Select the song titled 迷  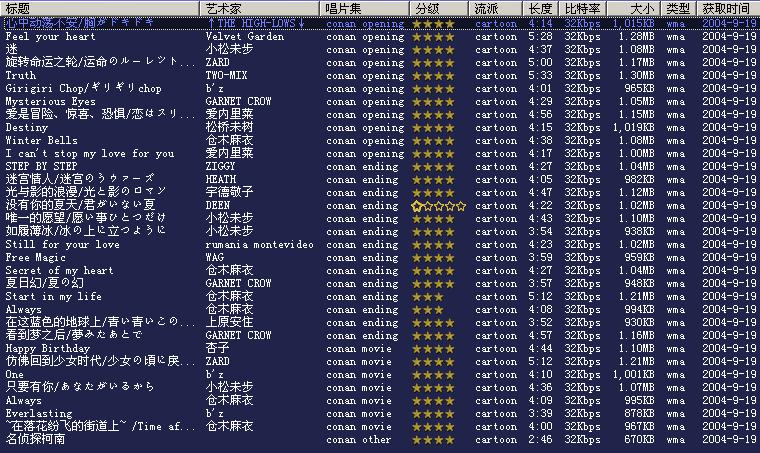pos(12,49)
